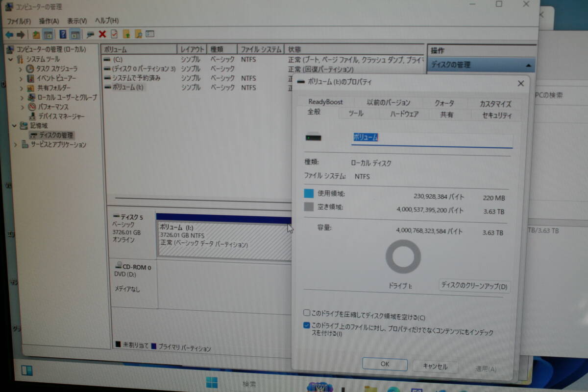Click the folder icon with magnifier
This screenshot has width=588, height=392.
(x=138, y=34)
